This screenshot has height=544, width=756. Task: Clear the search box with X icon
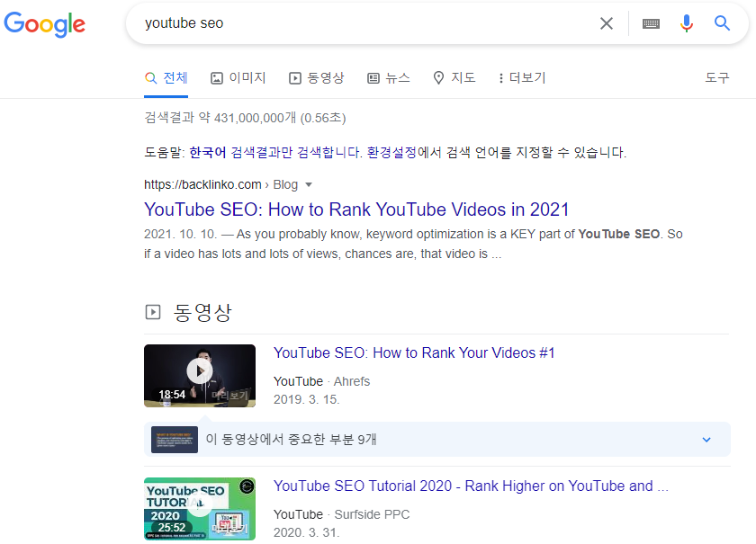606,23
